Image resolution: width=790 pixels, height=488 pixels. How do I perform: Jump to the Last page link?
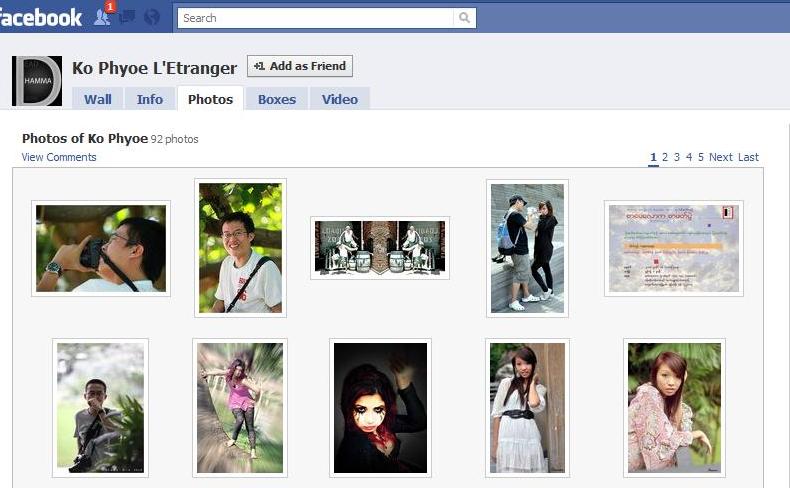(x=748, y=157)
